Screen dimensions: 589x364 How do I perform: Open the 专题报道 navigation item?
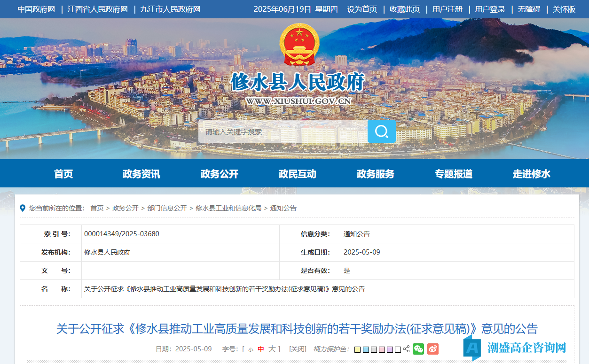454,174
